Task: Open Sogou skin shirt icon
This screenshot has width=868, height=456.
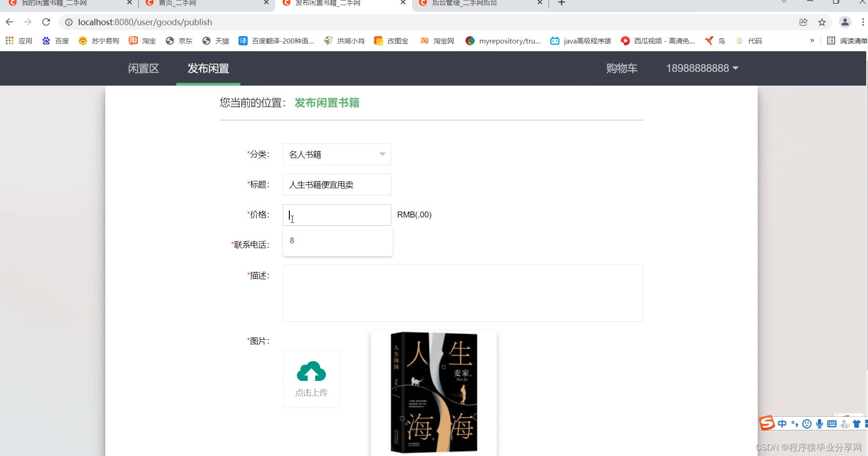Action: [x=857, y=424]
